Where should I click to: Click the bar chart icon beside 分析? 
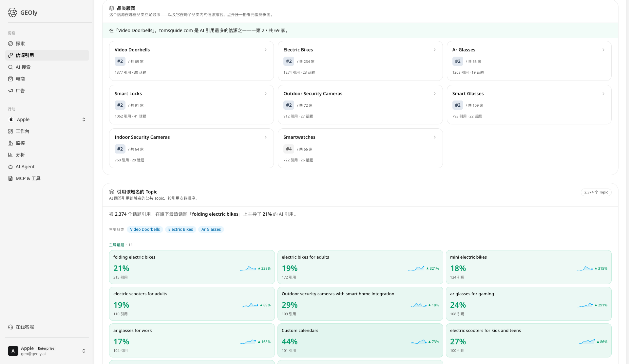pos(10,155)
